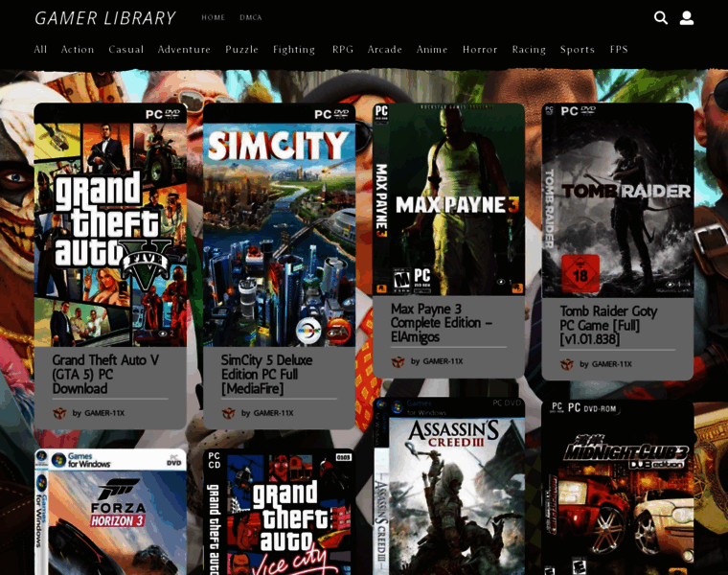Click 'Tomb Raider Goty PC Game [Full]' title
728x575 pixels.
608,325
